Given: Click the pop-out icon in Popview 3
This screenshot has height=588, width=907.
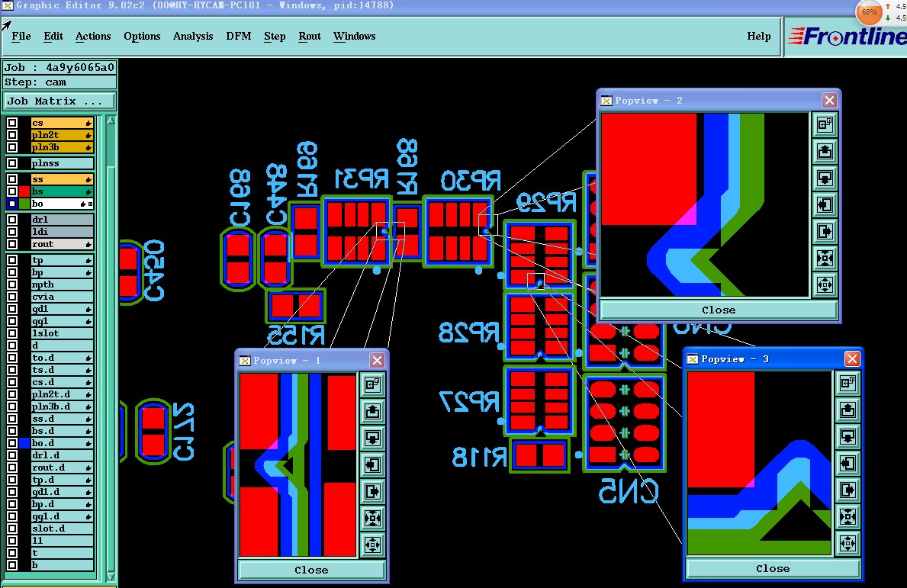Looking at the screenshot, I should (x=847, y=383).
